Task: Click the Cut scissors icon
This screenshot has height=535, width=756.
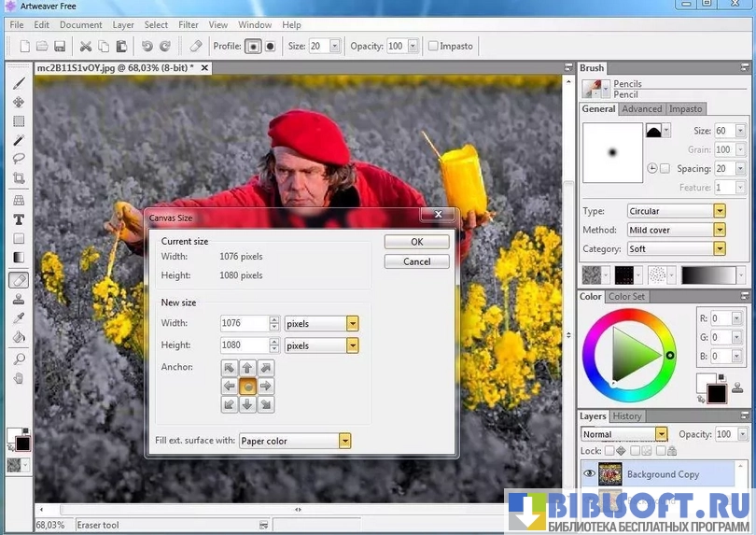Action: coord(86,46)
